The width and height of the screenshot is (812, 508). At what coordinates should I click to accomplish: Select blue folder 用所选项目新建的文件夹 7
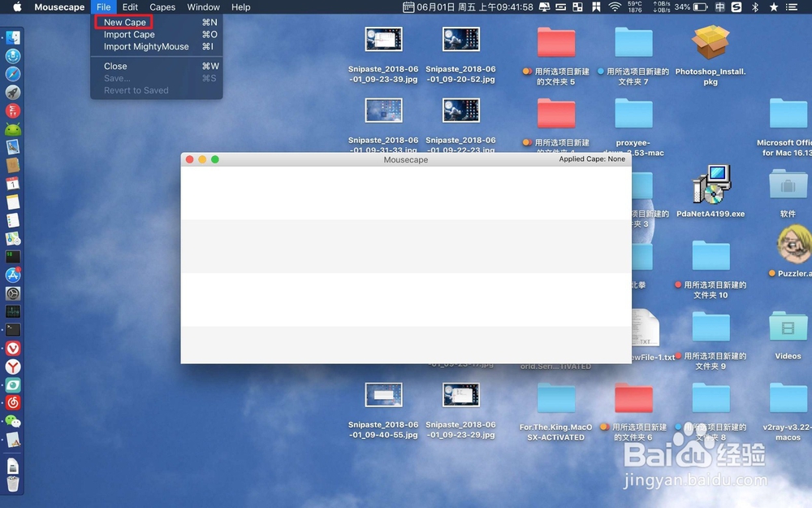[x=633, y=42]
